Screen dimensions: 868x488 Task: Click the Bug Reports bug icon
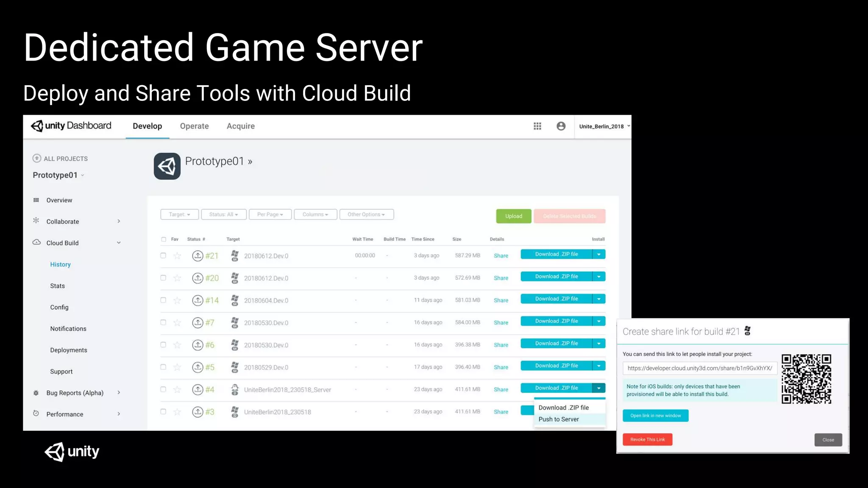(x=36, y=393)
